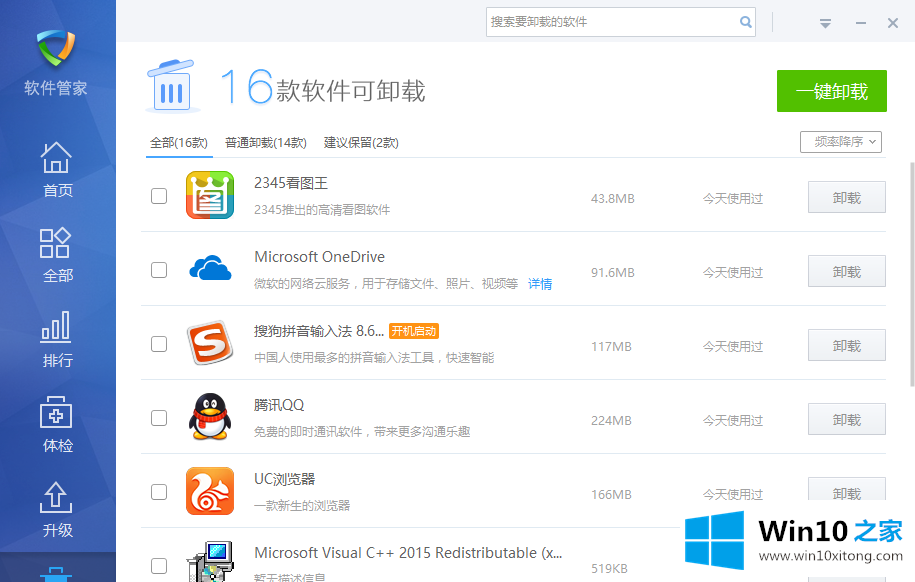Switch to the 普通卸载(14款) tab
This screenshot has width=915, height=582.
266,143
